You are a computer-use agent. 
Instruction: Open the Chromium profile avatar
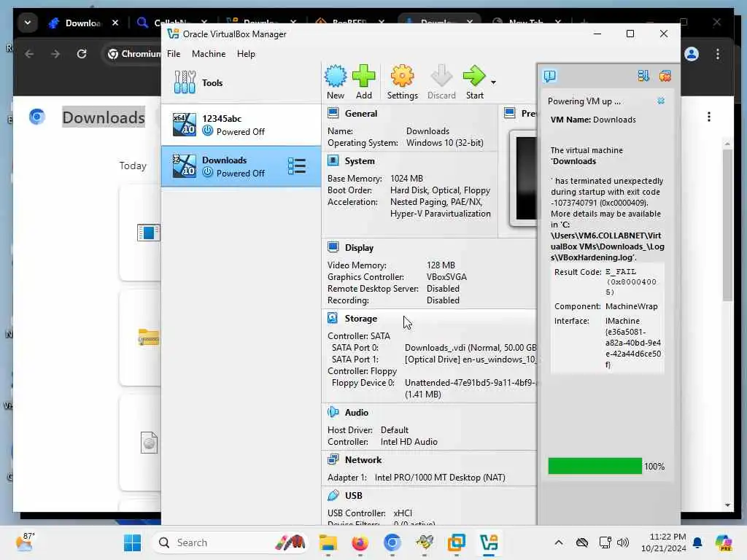[x=692, y=54]
